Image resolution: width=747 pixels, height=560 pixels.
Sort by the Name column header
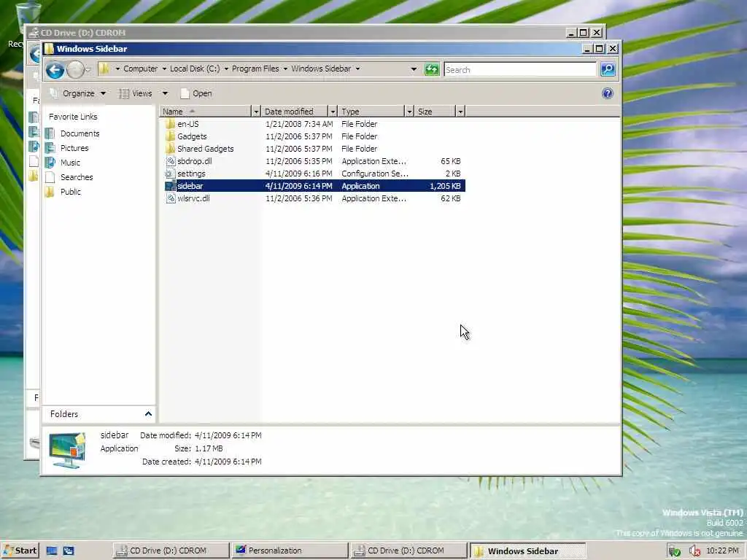205,112
